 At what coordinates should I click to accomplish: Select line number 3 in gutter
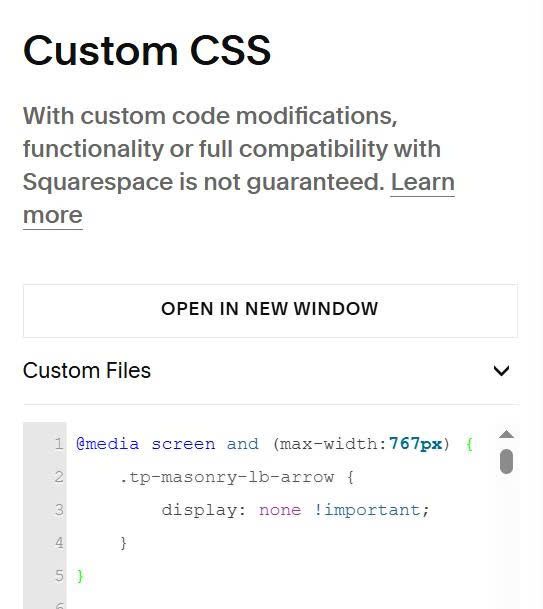59,510
